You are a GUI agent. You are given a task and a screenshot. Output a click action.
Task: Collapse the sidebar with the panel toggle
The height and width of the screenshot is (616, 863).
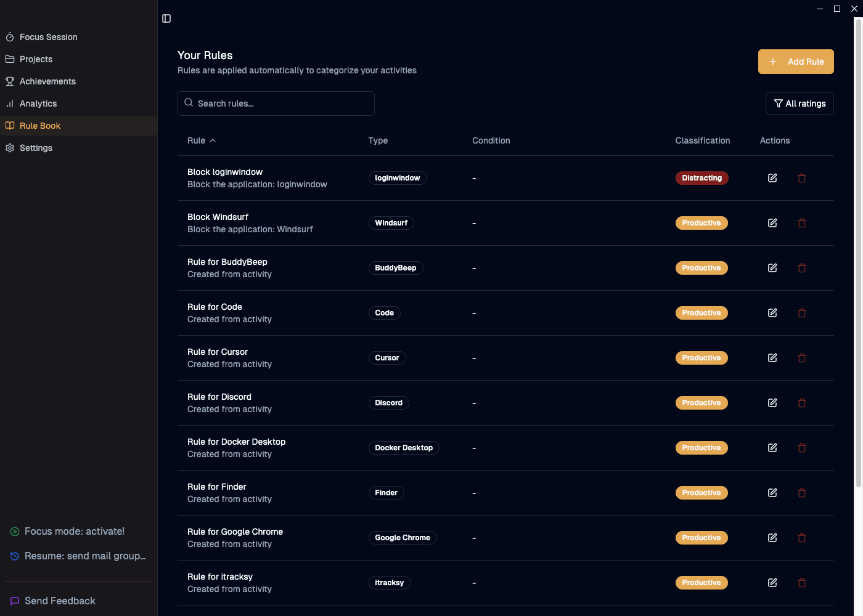click(x=166, y=18)
